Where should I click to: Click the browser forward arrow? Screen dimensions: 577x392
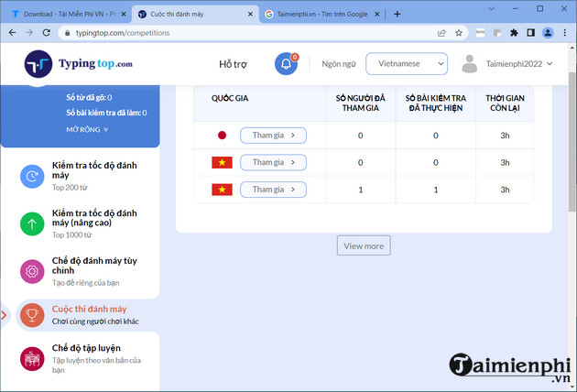(29, 33)
